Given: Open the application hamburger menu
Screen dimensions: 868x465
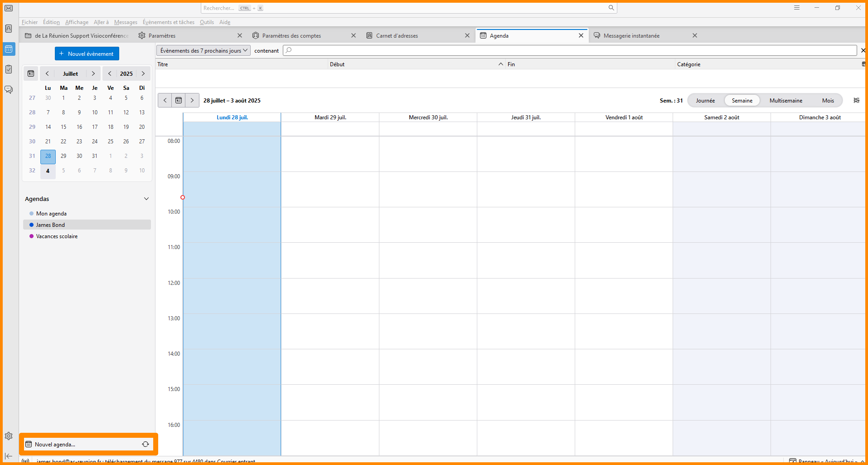Looking at the screenshot, I should coord(796,8).
